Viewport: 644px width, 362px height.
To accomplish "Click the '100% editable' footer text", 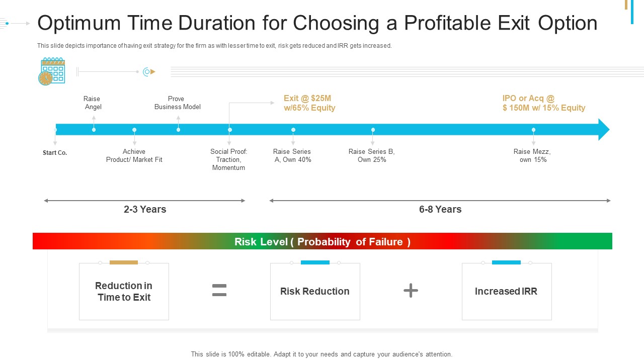I will pyautogui.click(x=322, y=354).
